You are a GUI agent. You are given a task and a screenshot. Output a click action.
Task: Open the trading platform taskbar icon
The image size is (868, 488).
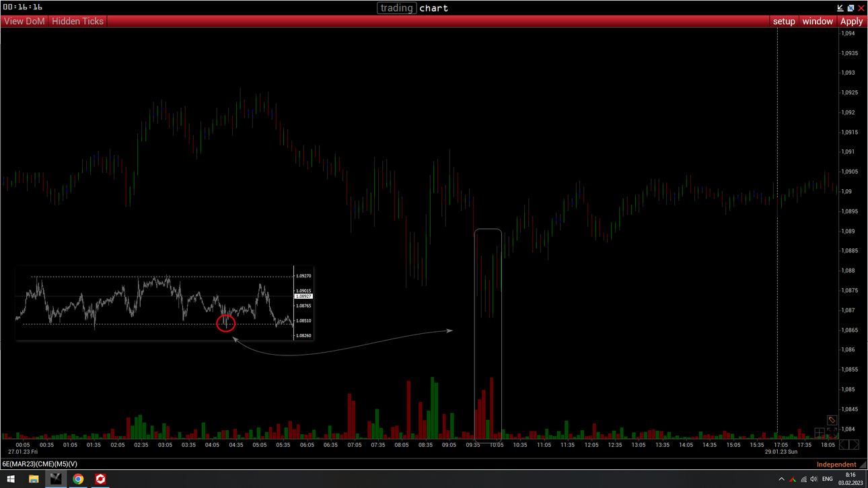56,479
